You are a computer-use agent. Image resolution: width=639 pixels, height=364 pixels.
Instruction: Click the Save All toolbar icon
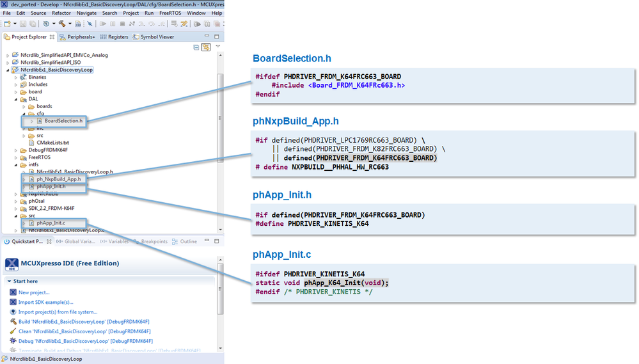(x=33, y=24)
